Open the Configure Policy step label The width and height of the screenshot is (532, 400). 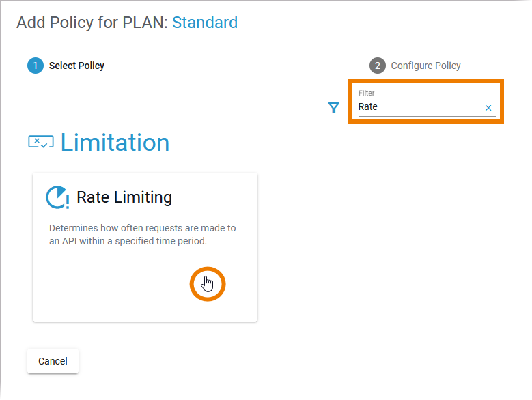point(425,66)
